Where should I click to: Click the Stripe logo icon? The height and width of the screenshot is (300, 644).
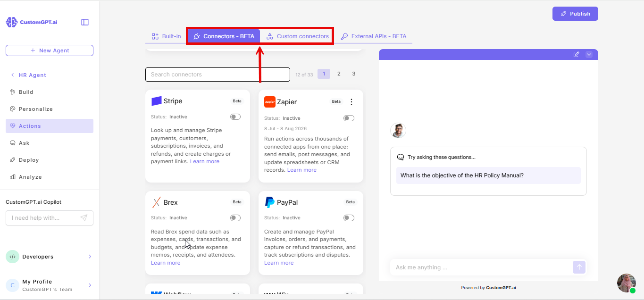[x=157, y=101]
